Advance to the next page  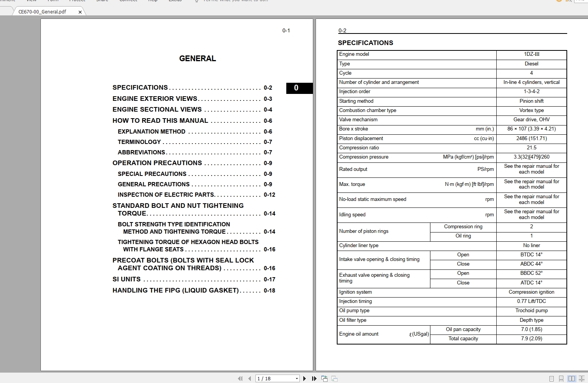coord(305,378)
